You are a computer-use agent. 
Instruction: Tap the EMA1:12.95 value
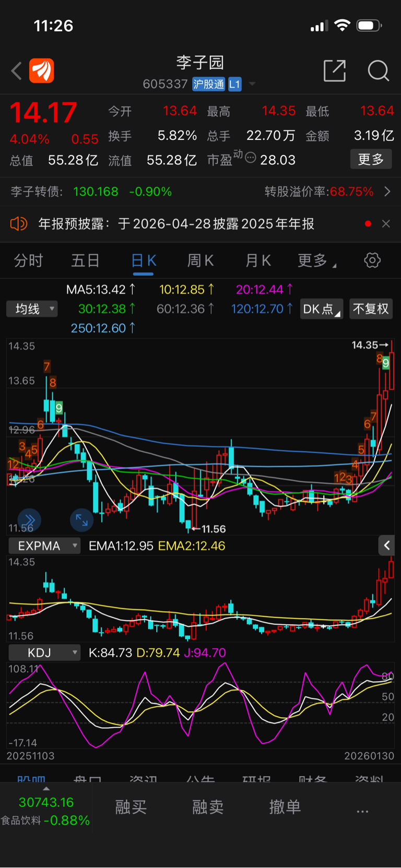(121, 546)
